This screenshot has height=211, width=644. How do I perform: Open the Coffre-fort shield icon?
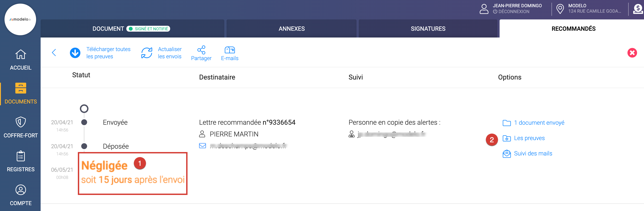[x=21, y=122]
